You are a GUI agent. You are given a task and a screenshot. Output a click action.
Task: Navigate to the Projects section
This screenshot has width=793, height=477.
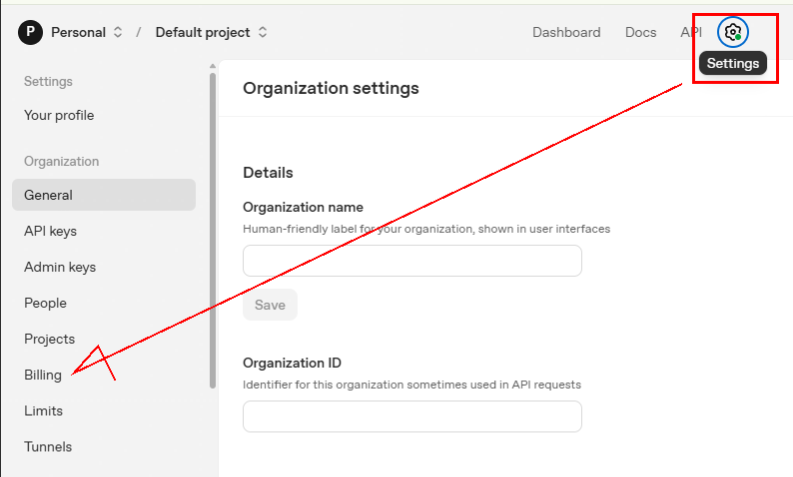coord(49,339)
